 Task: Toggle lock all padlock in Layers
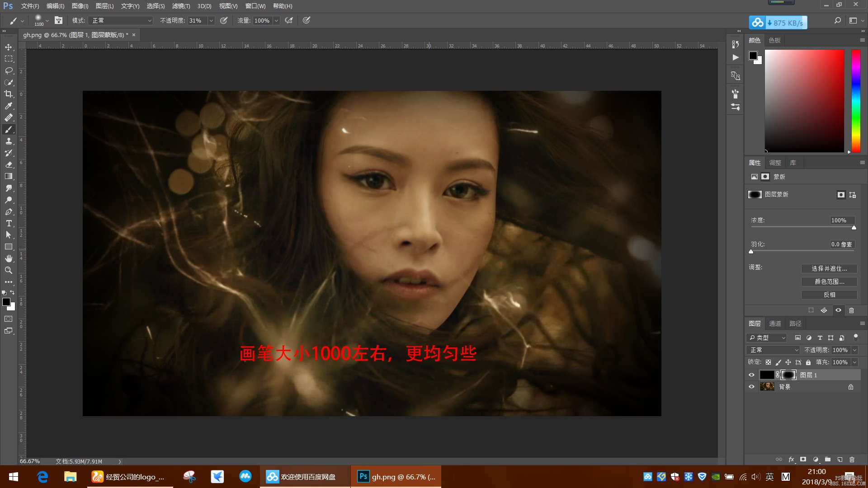click(x=808, y=362)
